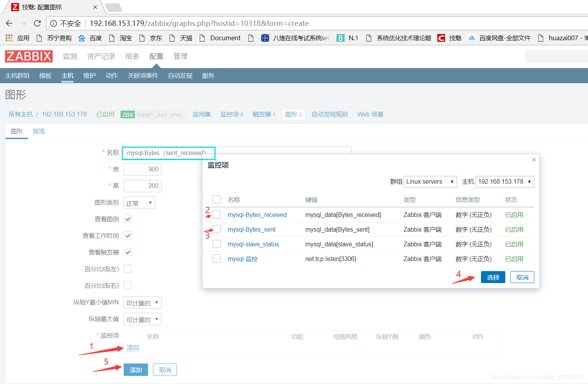Open a new browser tab
The image size is (588, 384).
click(x=114, y=7)
